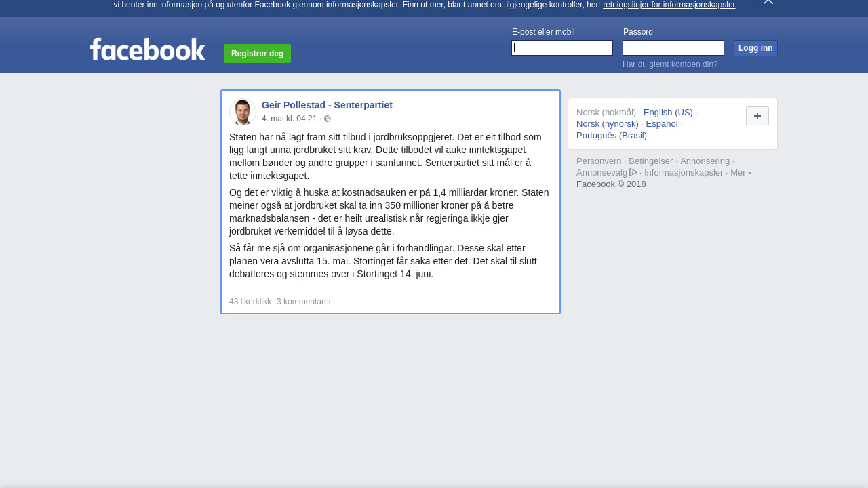Open Har du glemt kontoen din link
The image size is (868, 488).
[670, 64]
